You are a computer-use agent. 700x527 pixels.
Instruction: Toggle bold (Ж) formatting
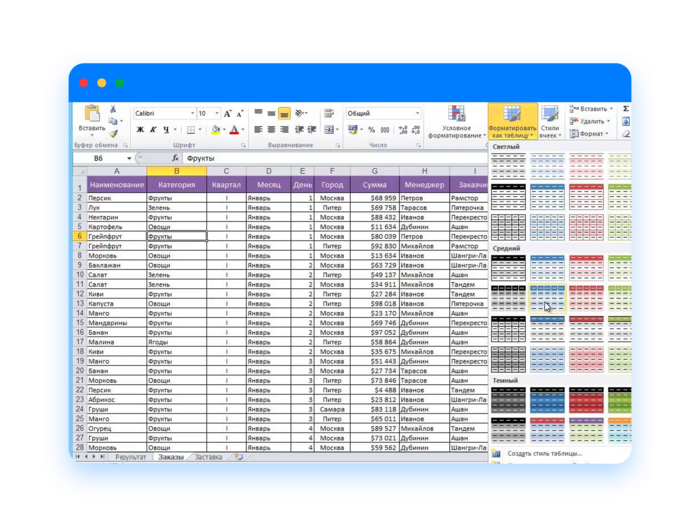tap(140, 130)
